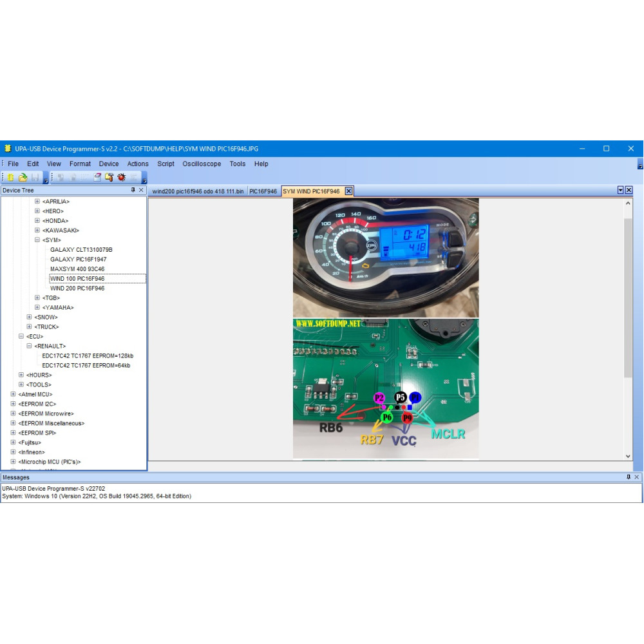Viewport: 644px width, 644px height.
Task: Click the red bug debug icon
Action: pyautogui.click(x=122, y=178)
